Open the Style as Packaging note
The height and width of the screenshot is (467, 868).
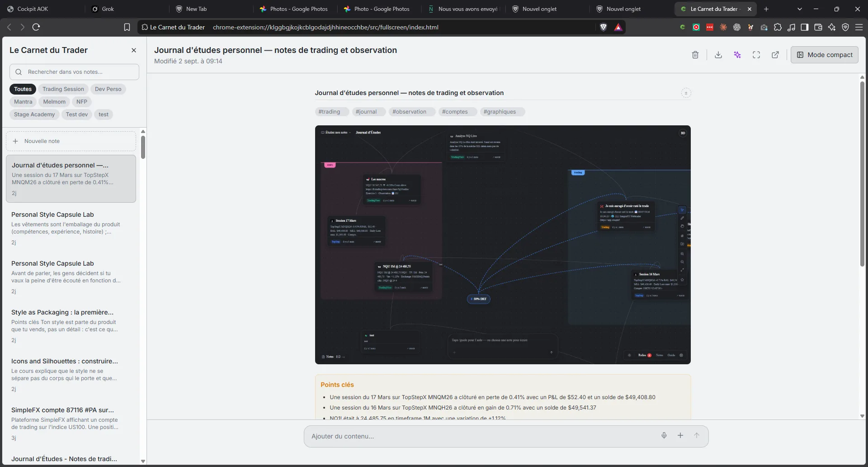(x=71, y=326)
